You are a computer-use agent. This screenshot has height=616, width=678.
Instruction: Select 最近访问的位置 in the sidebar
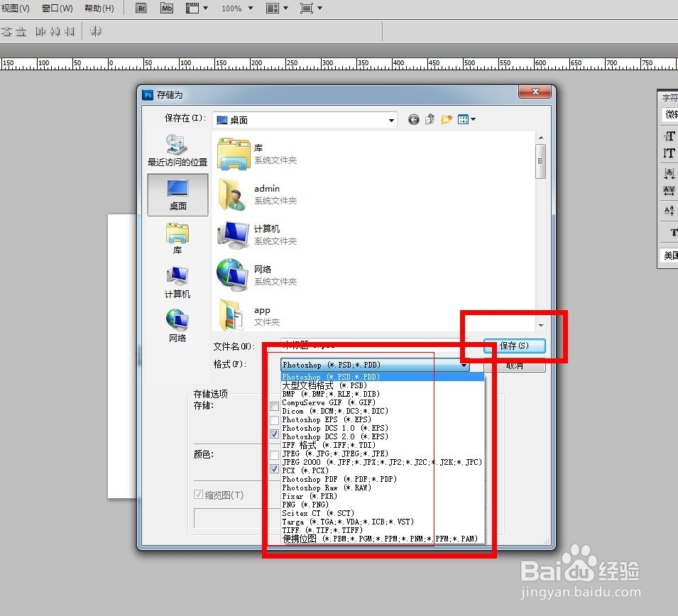[x=177, y=150]
